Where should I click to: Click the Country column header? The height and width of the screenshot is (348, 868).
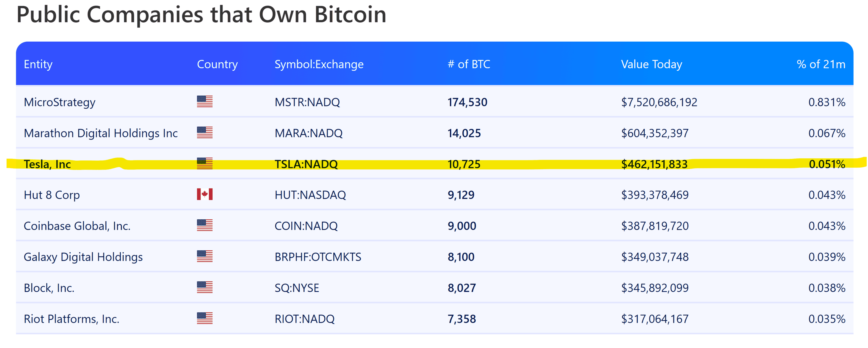(x=217, y=64)
